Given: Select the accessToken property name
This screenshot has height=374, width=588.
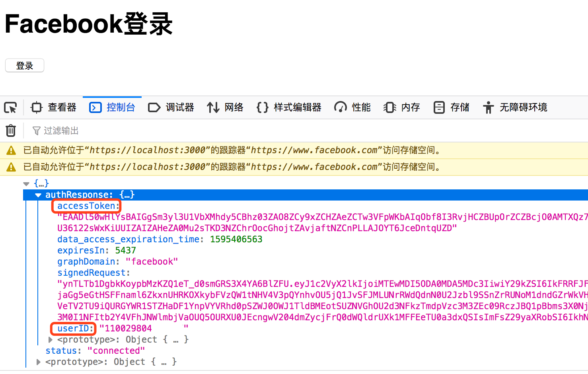Looking at the screenshot, I should 86,206.
